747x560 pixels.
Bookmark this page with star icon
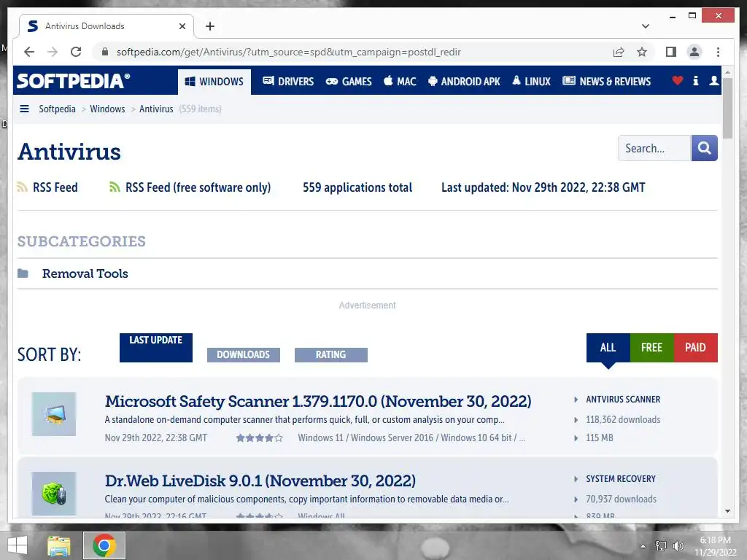click(x=642, y=52)
